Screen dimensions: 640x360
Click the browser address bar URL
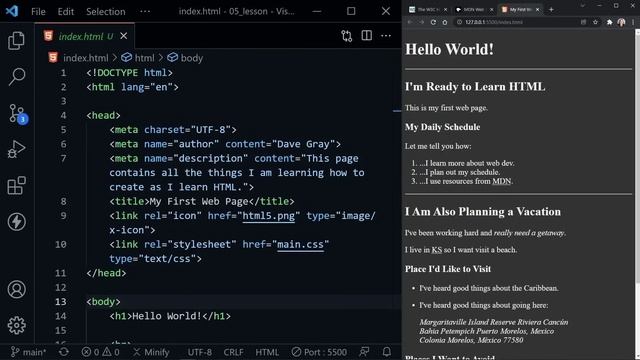(x=494, y=22)
